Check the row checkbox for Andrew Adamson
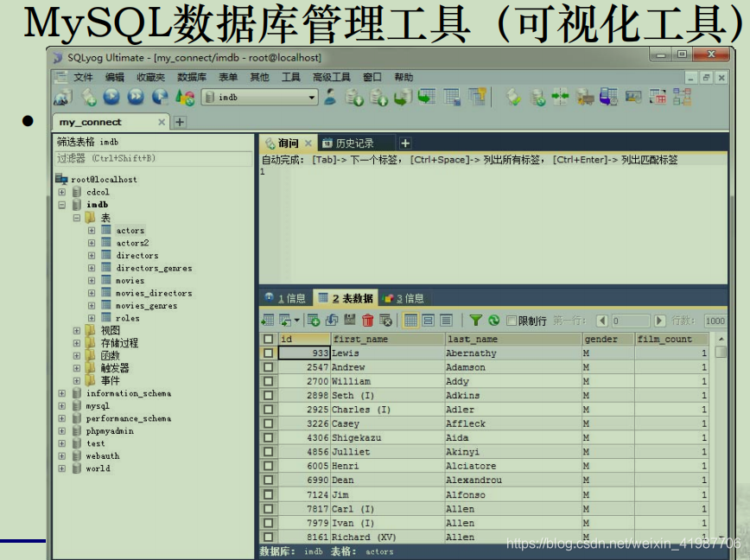The width and height of the screenshot is (750, 560). (x=269, y=367)
